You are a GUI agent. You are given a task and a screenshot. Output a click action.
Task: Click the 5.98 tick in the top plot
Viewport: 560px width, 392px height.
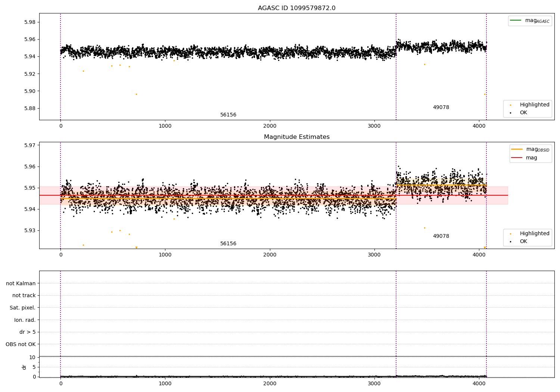point(29,22)
